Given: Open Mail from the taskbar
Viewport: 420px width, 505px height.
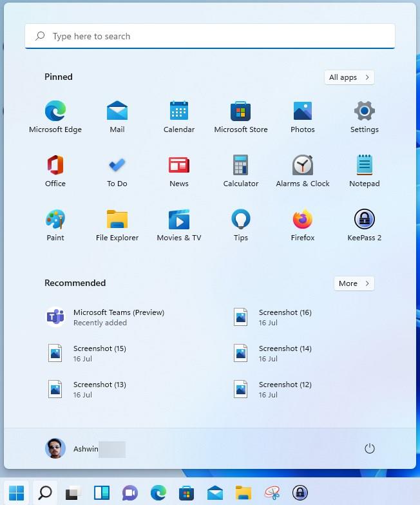Looking at the screenshot, I should tap(215, 492).
